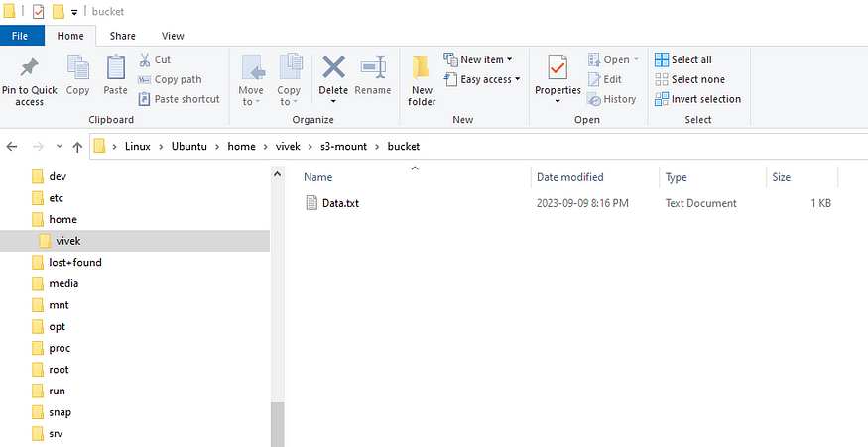This screenshot has width=868, height=447.
Task: Click the address bar folder icon
Action: coord(99,146)
